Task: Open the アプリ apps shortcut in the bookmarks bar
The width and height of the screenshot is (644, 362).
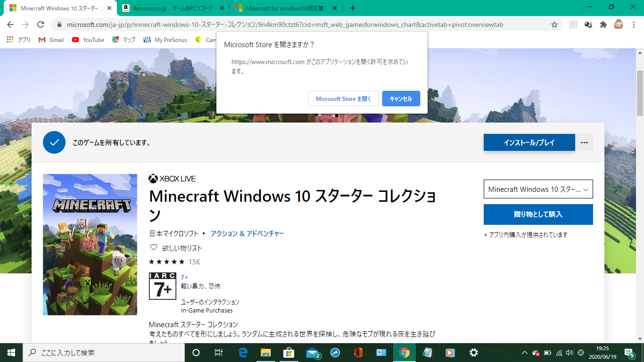Action: (19, 40)
